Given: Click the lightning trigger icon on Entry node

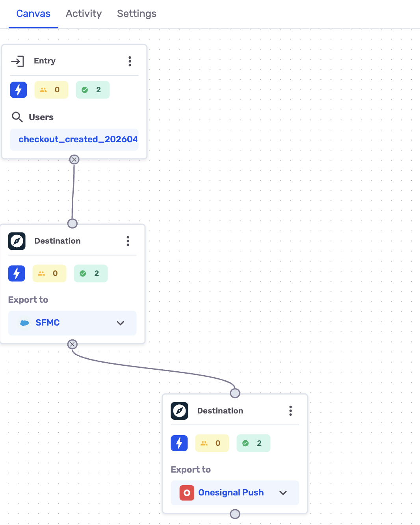Looking at the screenshot, I should [x=18, y=89].
